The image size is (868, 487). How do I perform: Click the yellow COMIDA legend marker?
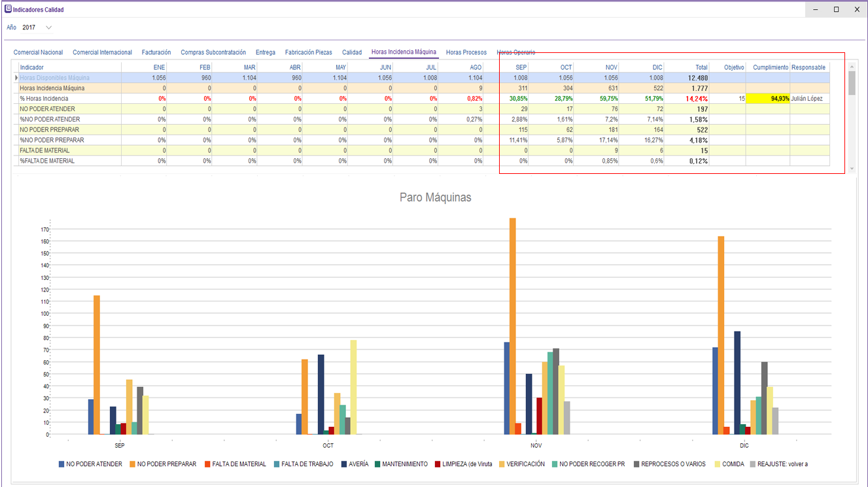717,464
